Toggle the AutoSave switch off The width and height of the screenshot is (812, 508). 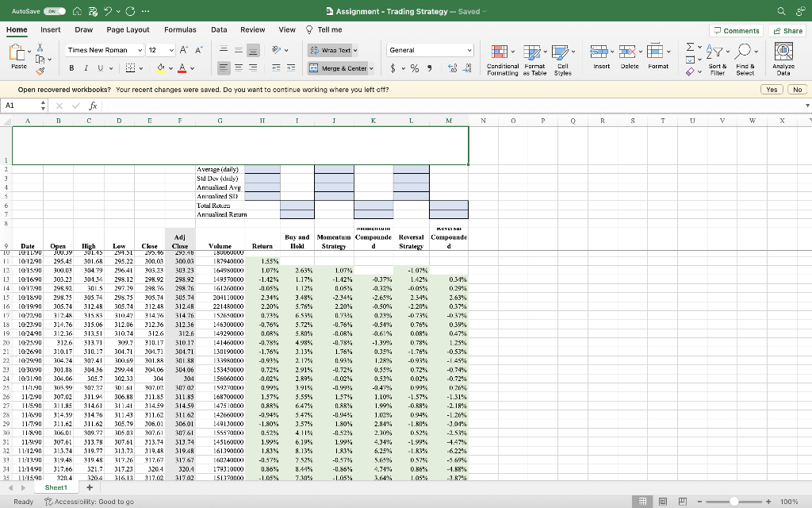[x=55, y=11]
